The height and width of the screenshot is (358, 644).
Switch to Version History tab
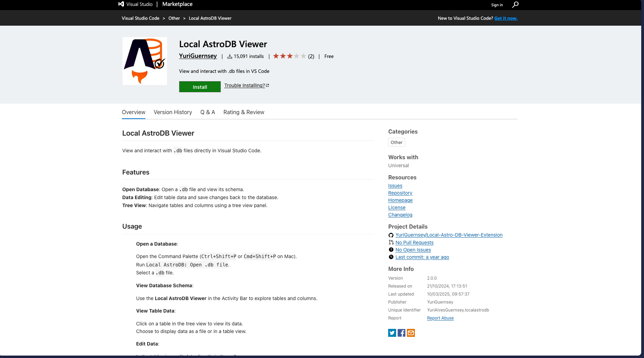(173, 112)
